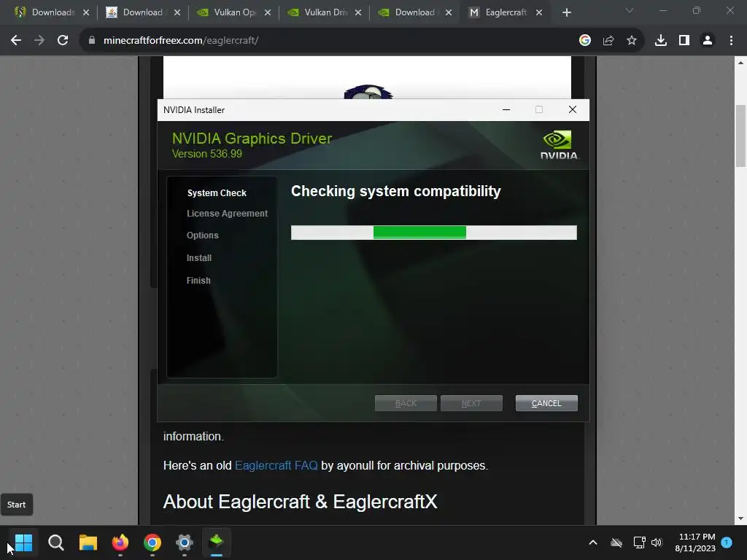Open Chrome downloads panel

661,41
